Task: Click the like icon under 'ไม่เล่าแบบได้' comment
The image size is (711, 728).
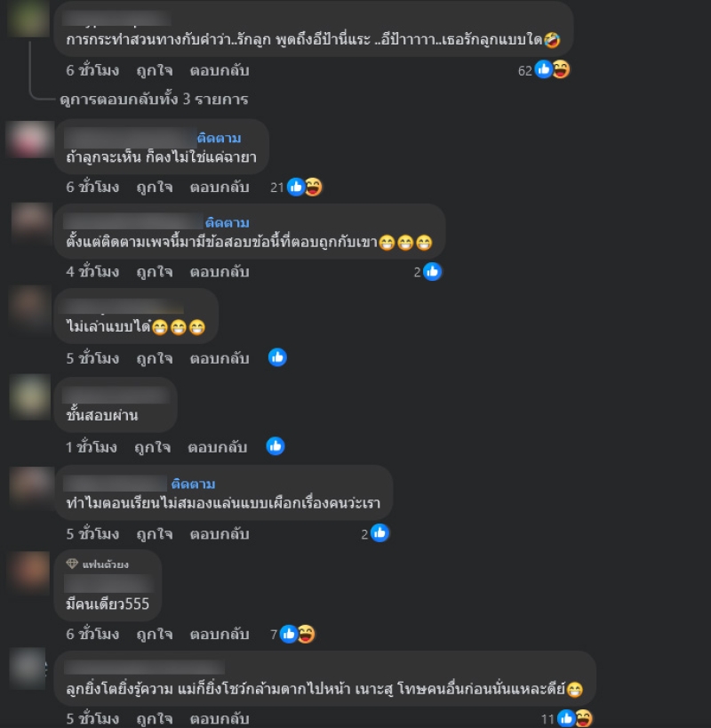Action: 277,357
